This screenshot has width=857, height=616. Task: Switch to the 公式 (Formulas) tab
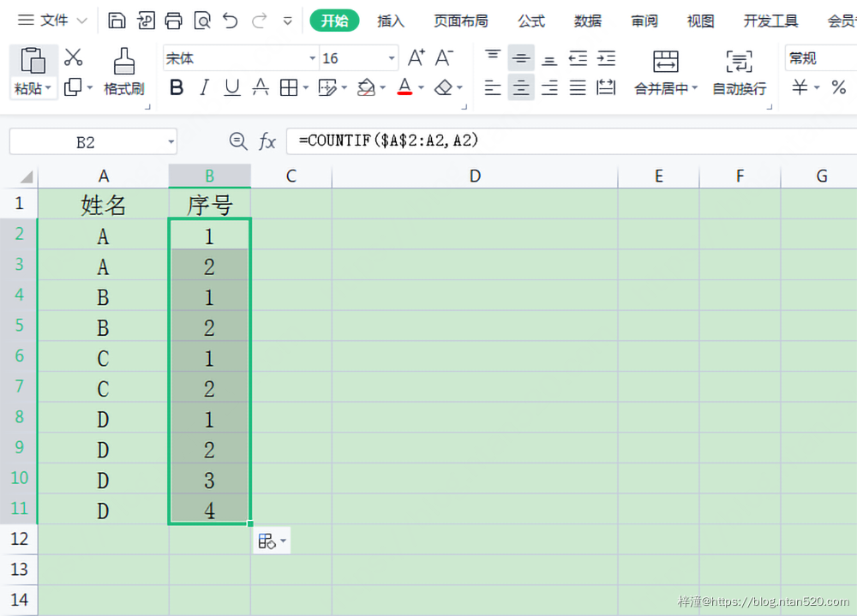531,21
